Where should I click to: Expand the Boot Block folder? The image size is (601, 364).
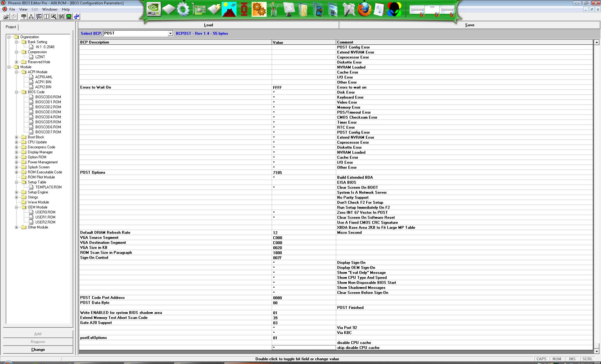(17, 137)
